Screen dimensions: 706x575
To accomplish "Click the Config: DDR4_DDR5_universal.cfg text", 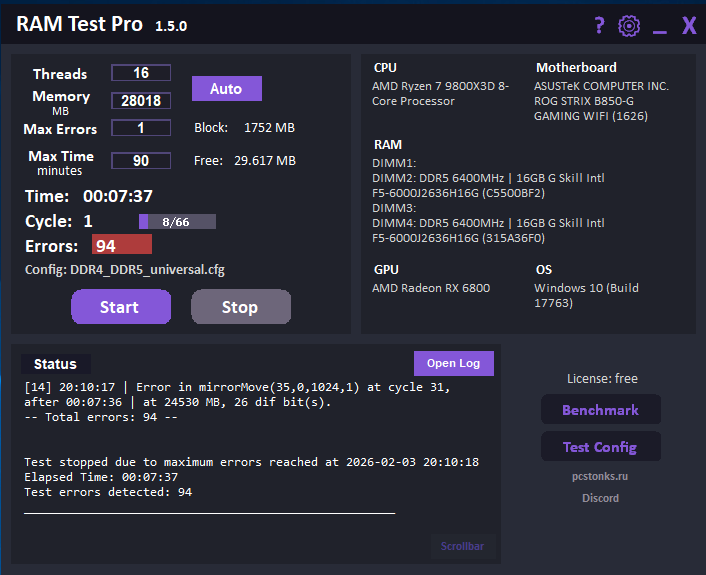I will tap(125, 270).
